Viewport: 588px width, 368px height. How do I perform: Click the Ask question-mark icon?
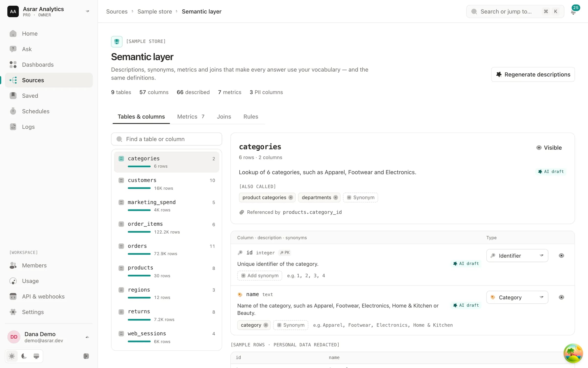[13, 49]
